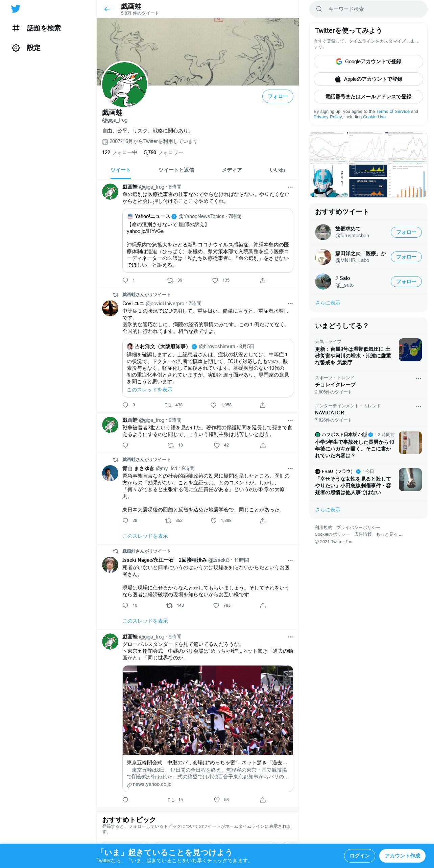Viewport: 434px width, 868px height.
Task: Switch to the メディア tab
Action: [232, 170]
